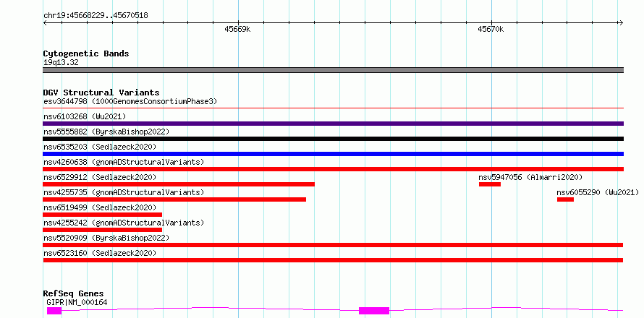Viewport: 644px width, 318px height.
Task: Click the blue nsv6535203 variant bar
Action: (333, 154)
